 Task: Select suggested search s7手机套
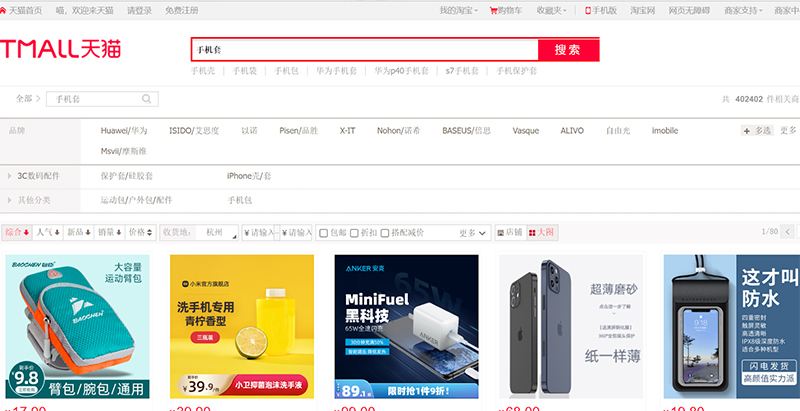[x=462, y=71]
